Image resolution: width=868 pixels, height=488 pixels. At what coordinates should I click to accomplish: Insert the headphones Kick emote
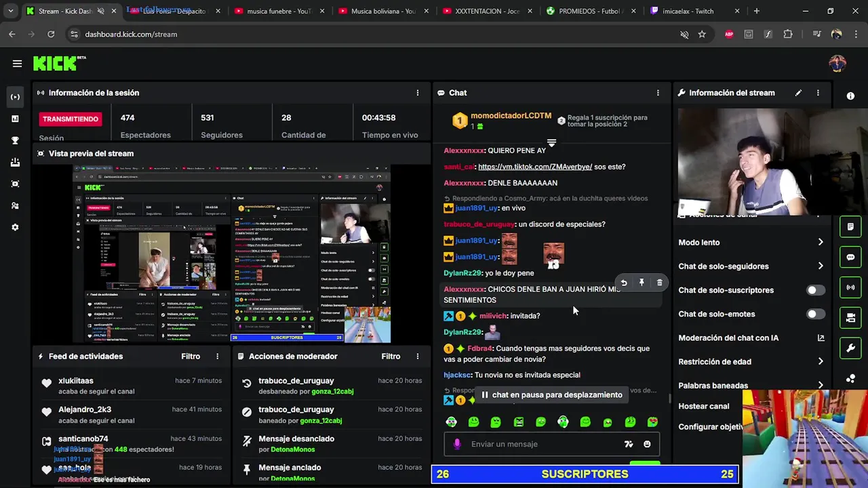563,422
